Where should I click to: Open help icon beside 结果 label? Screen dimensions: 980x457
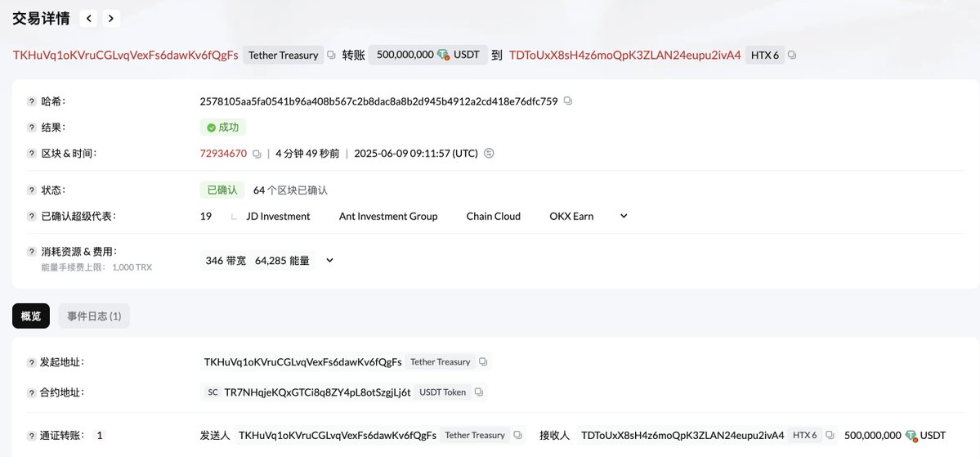(x=31, y=128)
